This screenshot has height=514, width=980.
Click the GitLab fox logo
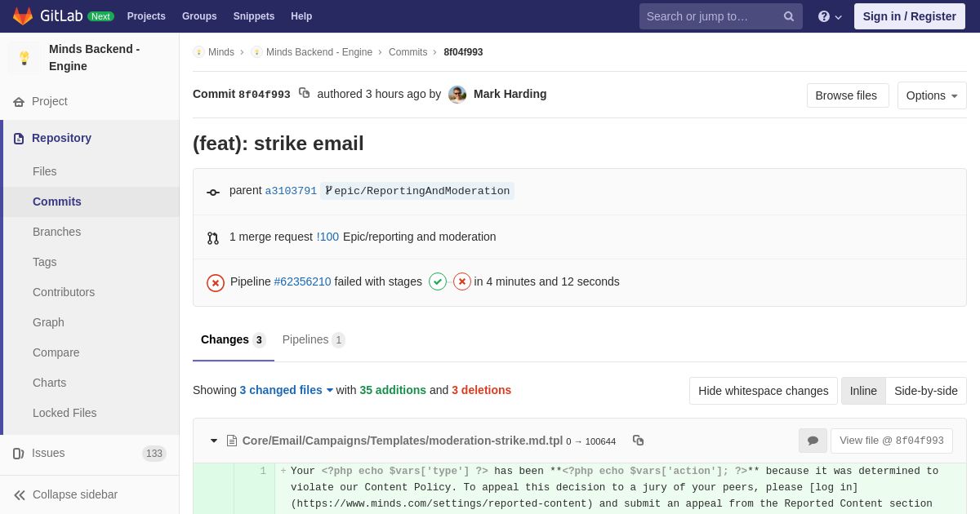pyautogui.click(x=23, y=16)
